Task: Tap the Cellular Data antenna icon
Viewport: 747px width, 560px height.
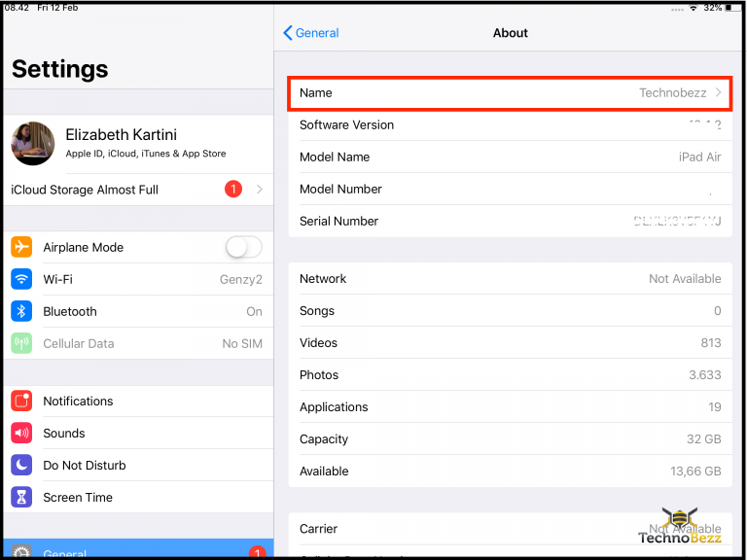Action: (21, 343)
